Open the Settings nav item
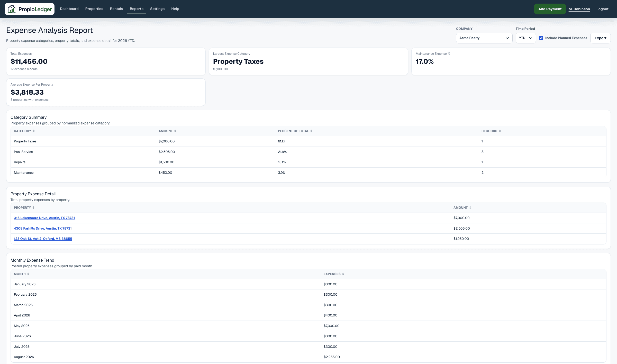The height and width of the screenshot is (364, 617). click(157, 9)
